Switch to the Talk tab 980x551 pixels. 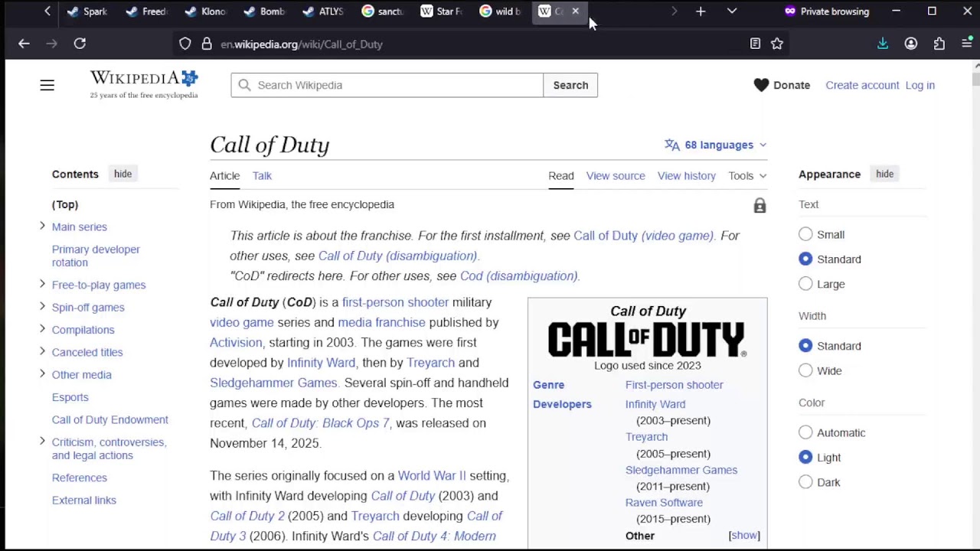click(x=262, y=175)
